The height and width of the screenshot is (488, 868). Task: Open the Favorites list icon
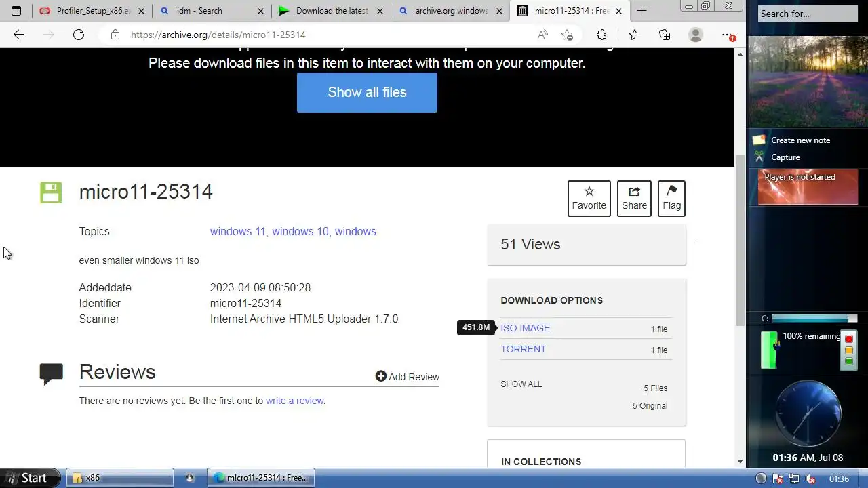pos(634,35)
